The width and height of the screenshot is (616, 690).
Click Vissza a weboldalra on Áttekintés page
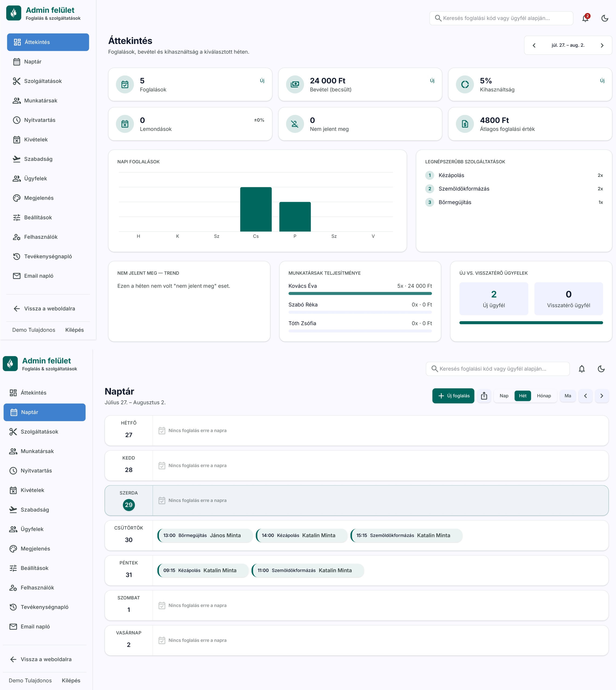tap(48, 309)
